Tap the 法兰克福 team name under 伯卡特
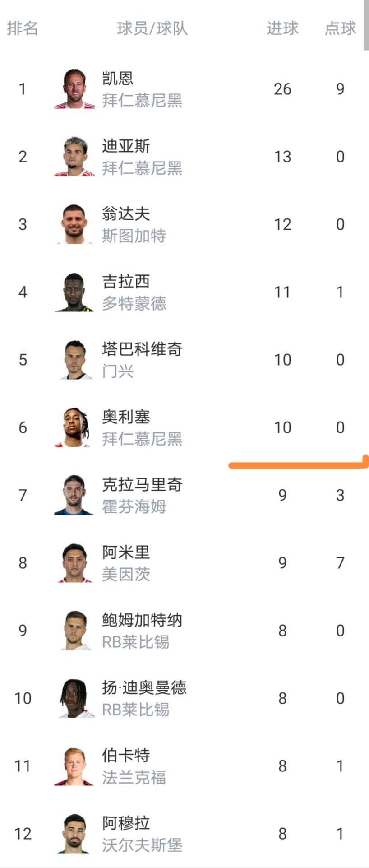369x868 pixels. (134, 777)
